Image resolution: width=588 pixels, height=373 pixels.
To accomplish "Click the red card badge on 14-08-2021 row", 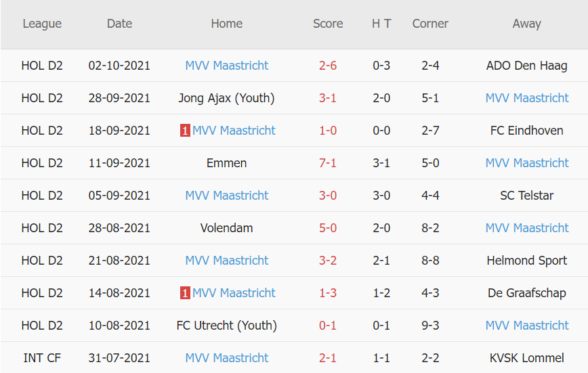I will point(184,293).
